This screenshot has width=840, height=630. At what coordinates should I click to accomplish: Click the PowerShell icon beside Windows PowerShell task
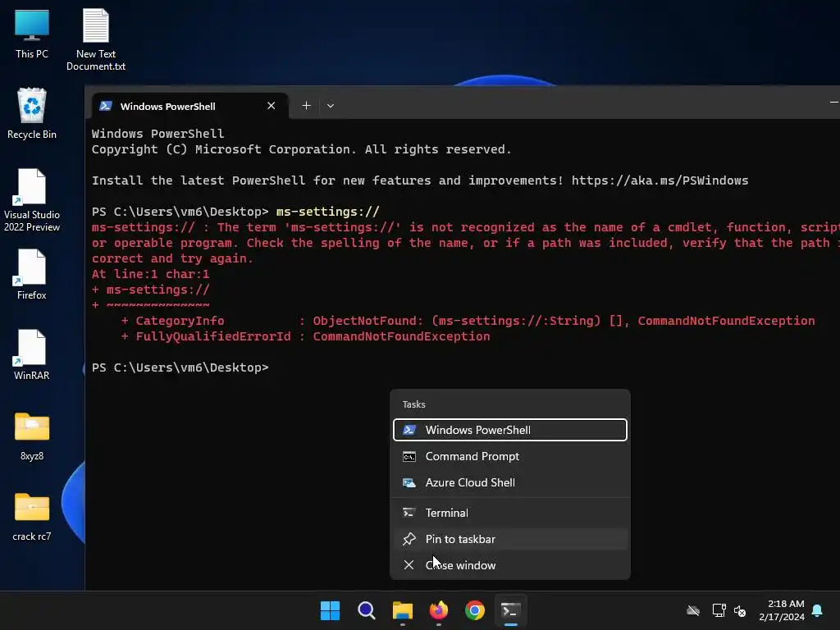point(409,430)
